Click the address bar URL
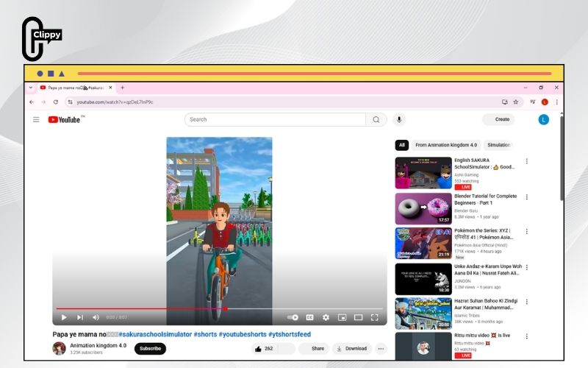 115,102
